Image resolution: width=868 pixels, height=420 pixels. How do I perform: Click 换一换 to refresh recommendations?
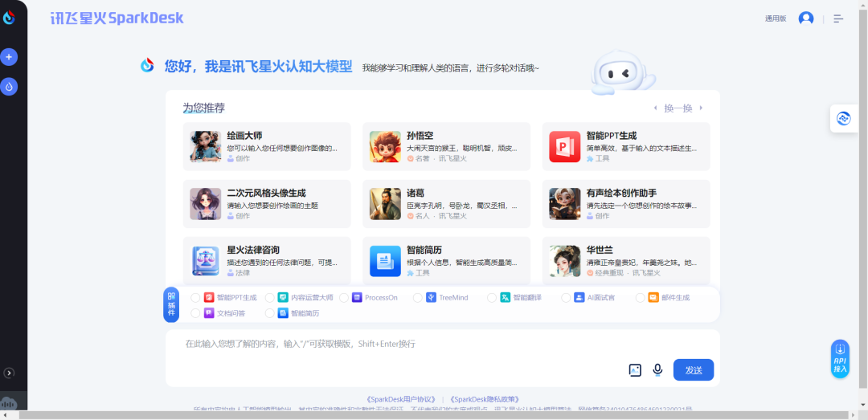tap(678, 108)
